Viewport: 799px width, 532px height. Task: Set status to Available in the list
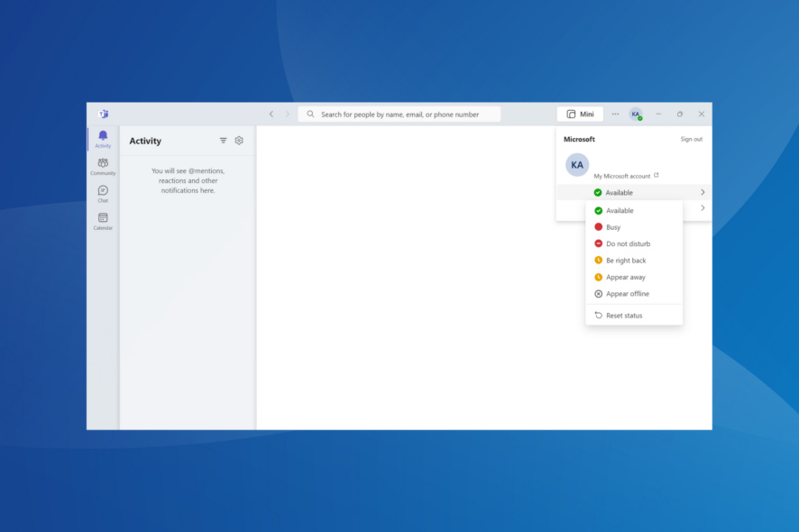(634, 210)
